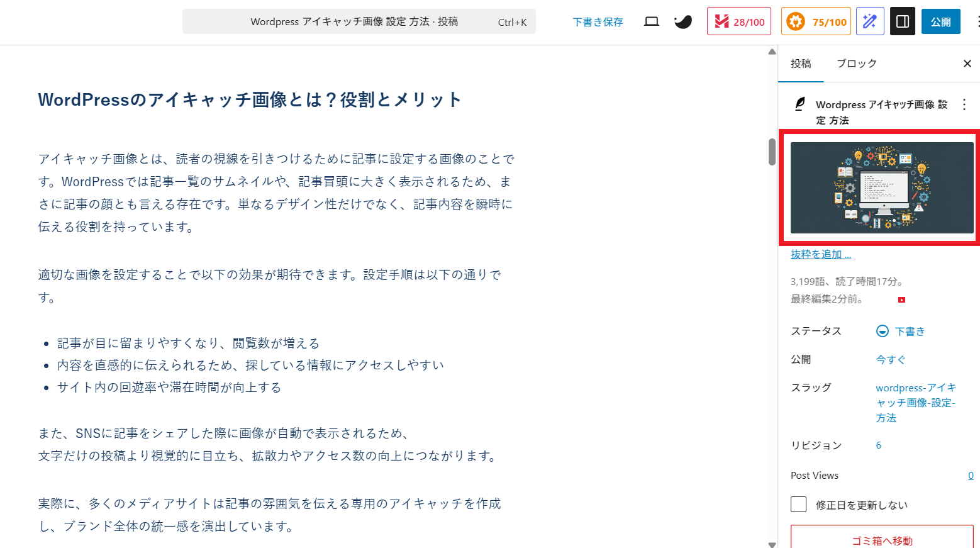The image size is (980, 548).
Task: Click paragraph starting アイキャッチ画像とは、読者の視線
Action: pos(276,193)
